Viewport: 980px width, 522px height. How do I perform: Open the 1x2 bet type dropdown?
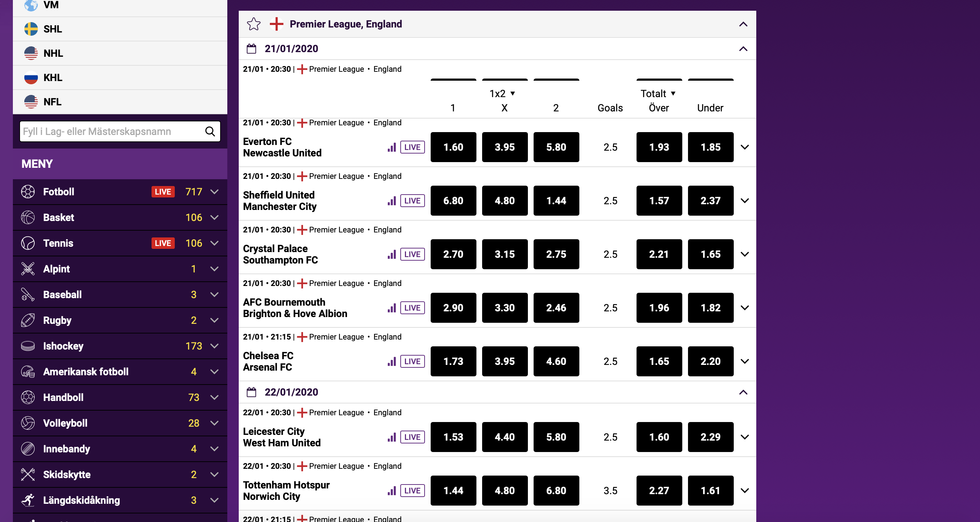[x=501, y=94]
